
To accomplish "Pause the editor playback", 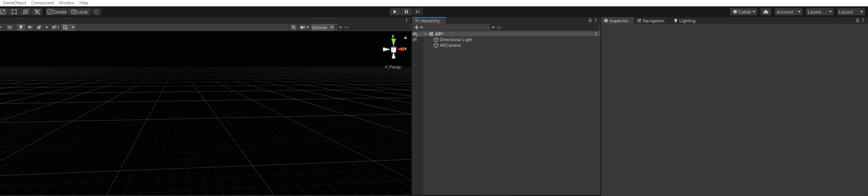I will (406, 12).
